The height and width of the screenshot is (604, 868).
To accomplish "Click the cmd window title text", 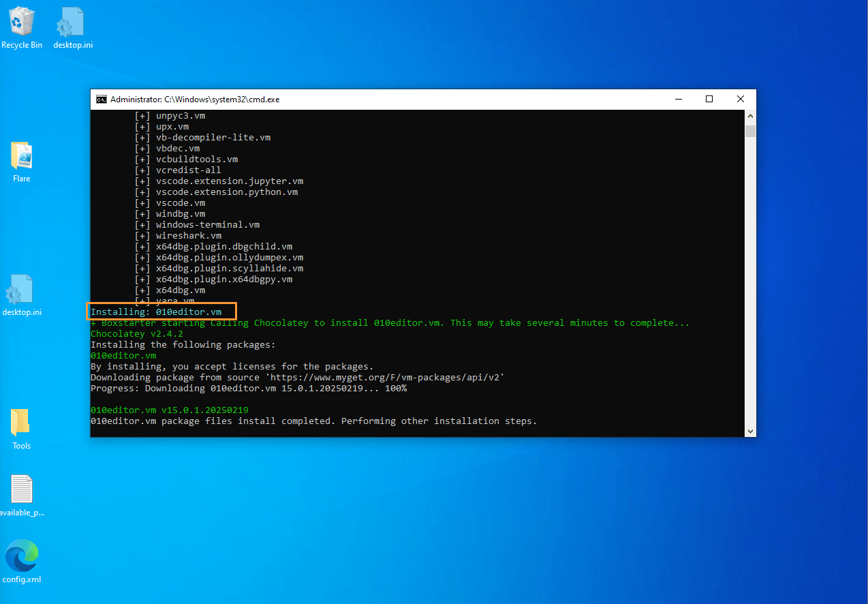I will coord(195,100).
